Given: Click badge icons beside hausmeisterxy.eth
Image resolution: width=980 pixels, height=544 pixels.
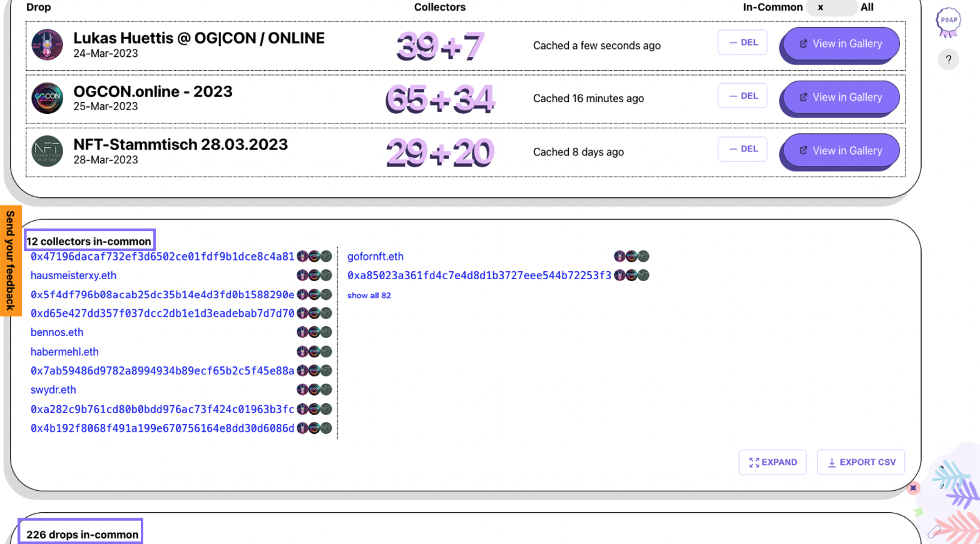Looking at the screenshot, I should 314,275.
